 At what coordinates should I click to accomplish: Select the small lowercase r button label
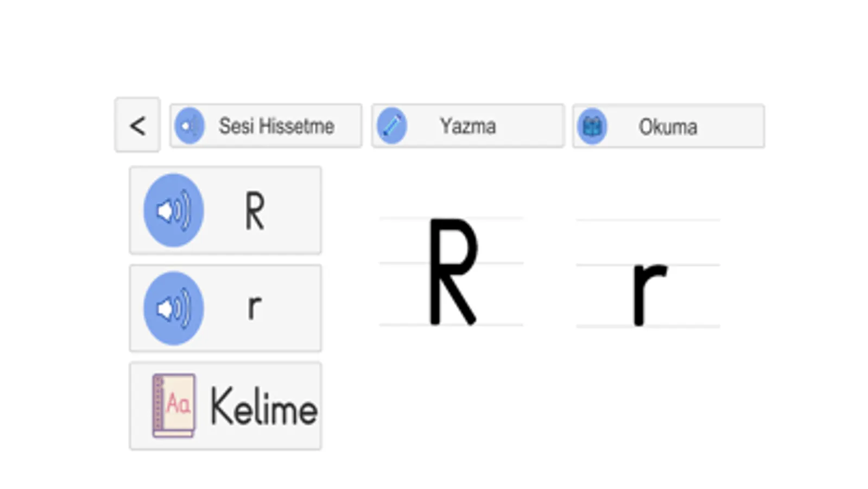pos(254,308)
